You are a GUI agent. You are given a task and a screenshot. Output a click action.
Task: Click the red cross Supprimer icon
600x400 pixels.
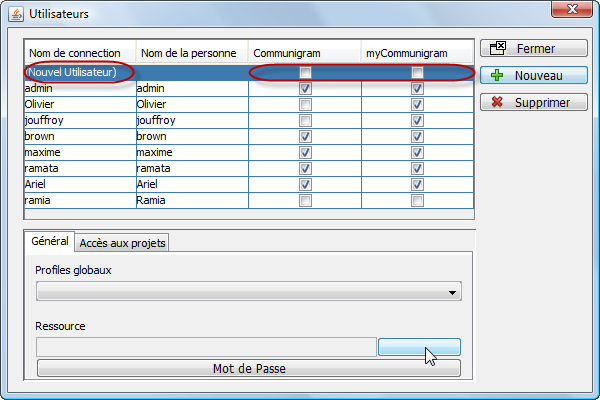(x=497, y=102)
